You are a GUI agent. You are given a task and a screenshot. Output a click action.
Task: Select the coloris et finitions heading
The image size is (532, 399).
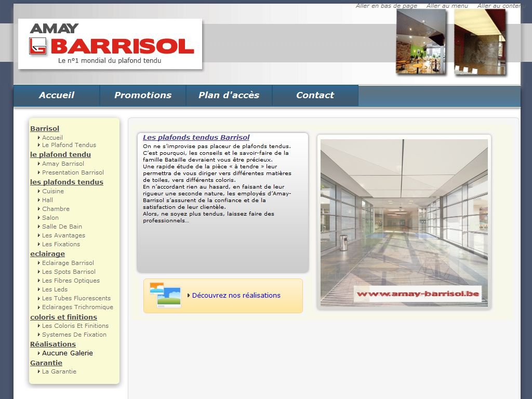tap(63, 317)
